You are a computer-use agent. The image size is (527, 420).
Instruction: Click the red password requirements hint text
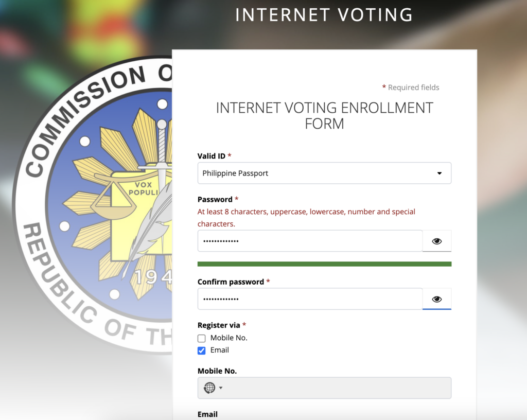[x=306, y=218]
